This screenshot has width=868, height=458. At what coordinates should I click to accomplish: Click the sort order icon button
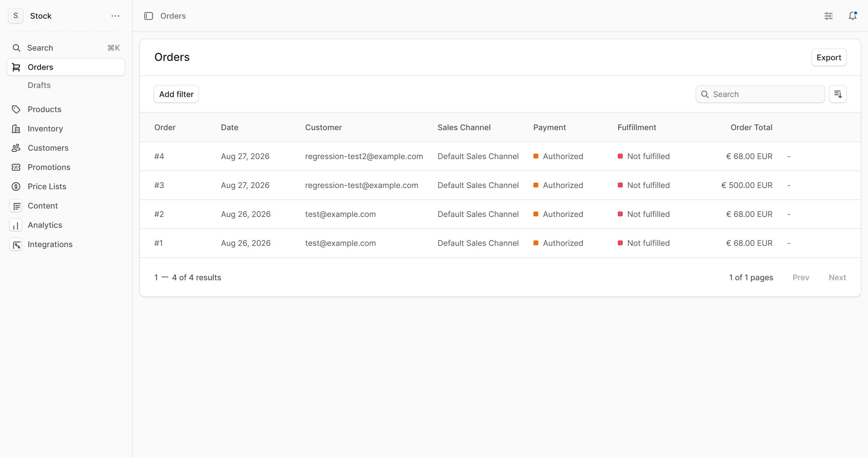838,94
